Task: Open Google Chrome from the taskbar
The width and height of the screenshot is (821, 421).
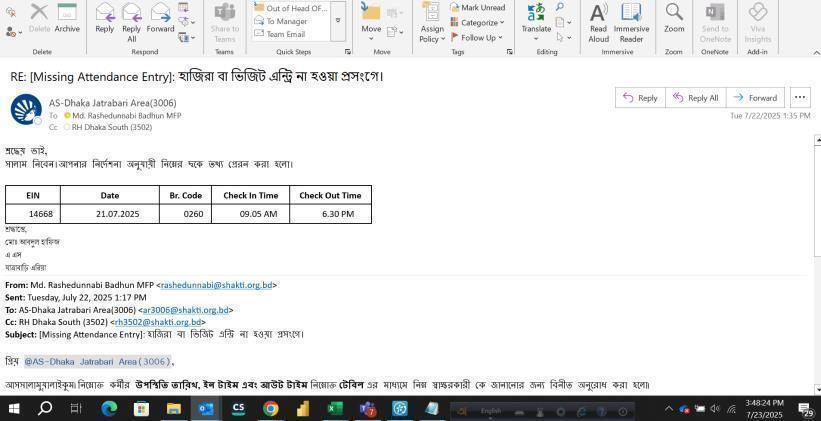Action: pyautogui.click(x=270, y=409)
